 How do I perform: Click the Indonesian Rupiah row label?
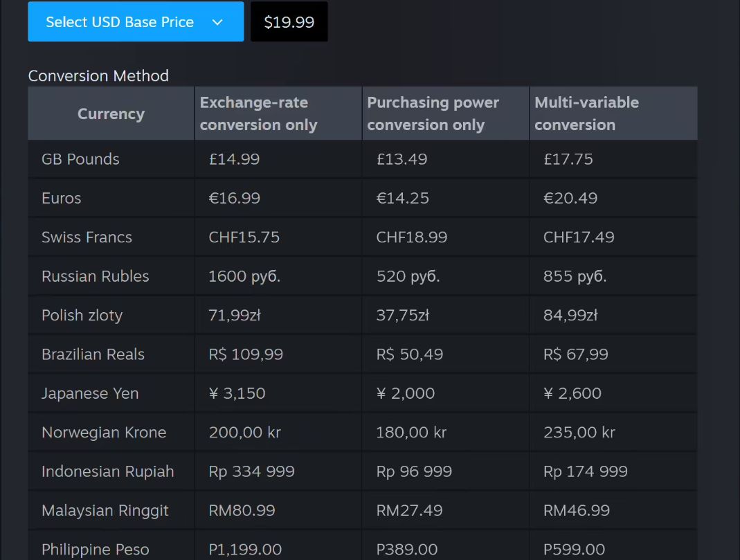(x=108, y=471)
